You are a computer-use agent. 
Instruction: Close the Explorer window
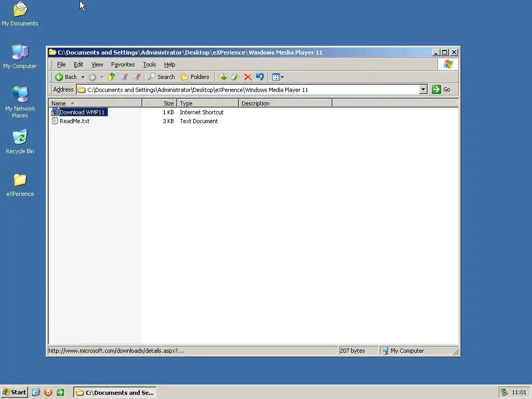[454, 52]
